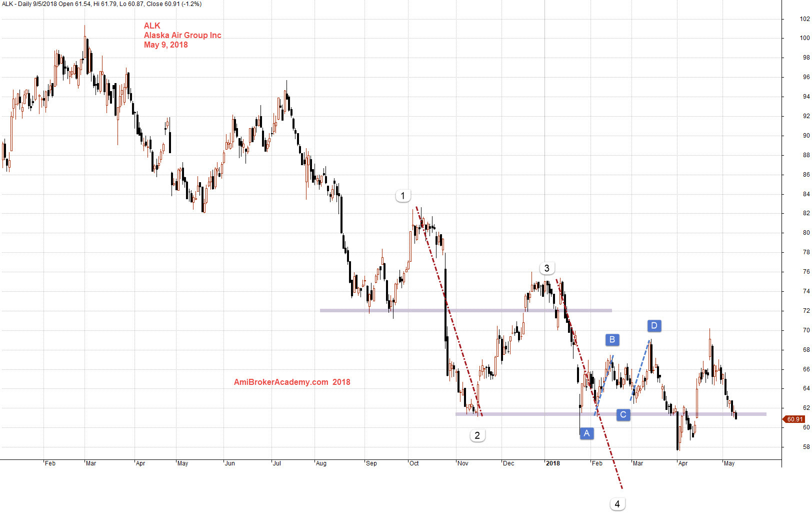Click the 84 price axis label
Image resolution: width=812 pixels, height=518 pixels.
coord(806,194)
